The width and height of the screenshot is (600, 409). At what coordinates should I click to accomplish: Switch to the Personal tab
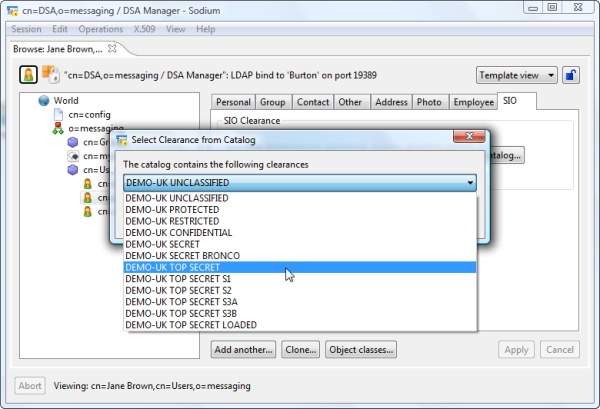point(233,102)
